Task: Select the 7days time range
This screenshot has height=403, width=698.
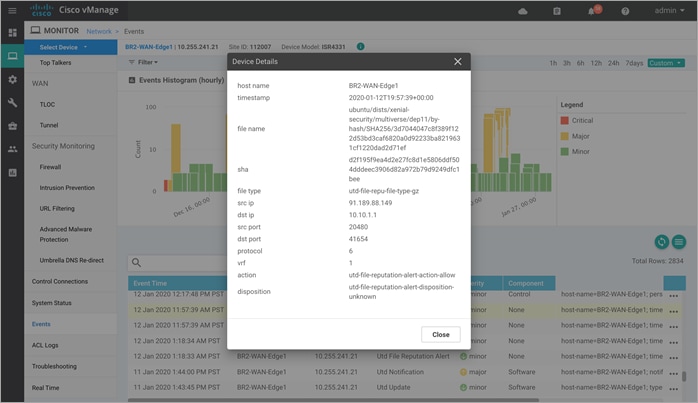Action: click(634, 63)
